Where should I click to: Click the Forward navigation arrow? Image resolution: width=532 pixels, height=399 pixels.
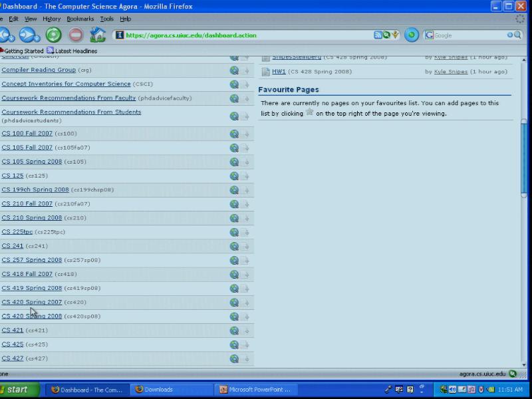(x=28, y=35)
